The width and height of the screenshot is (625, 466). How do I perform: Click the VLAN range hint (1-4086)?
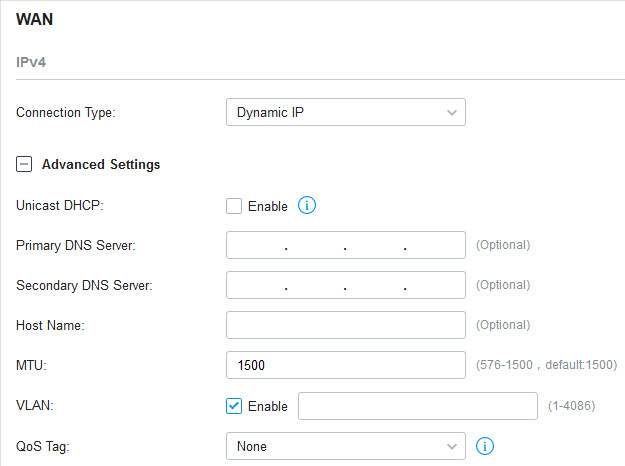(572, 406)
